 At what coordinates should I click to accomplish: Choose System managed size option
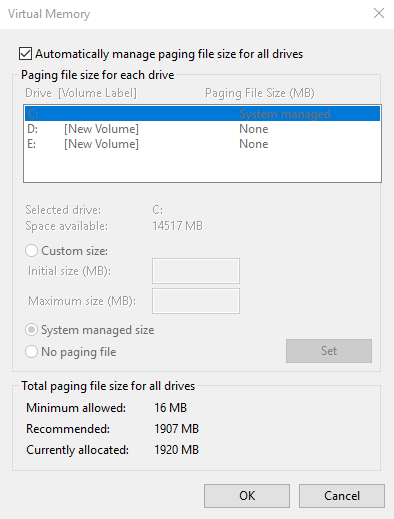31,330
